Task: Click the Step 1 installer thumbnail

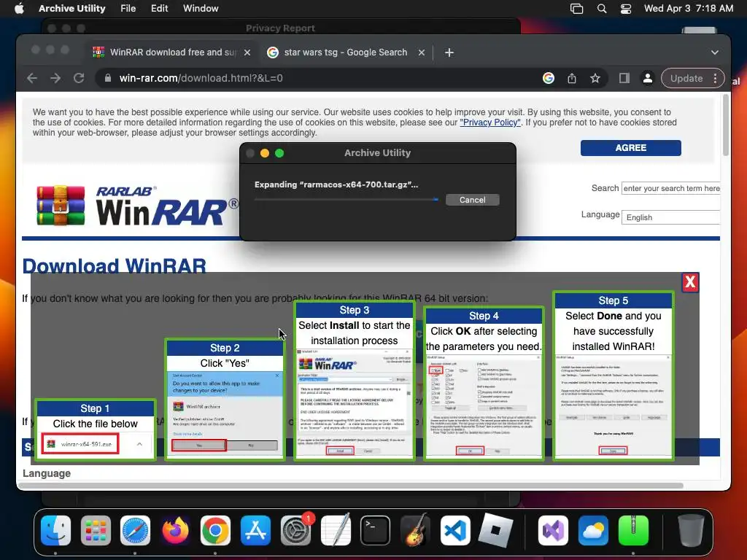Action: coord(96,430)
